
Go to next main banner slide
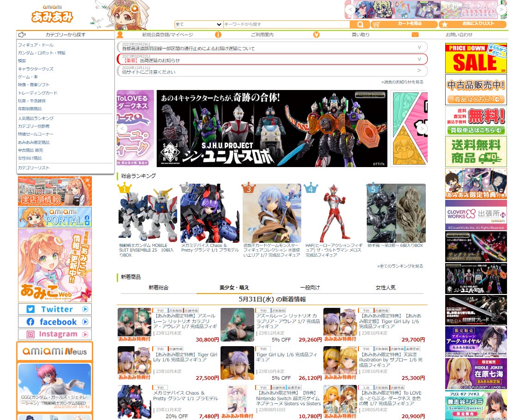pos(422,128)
